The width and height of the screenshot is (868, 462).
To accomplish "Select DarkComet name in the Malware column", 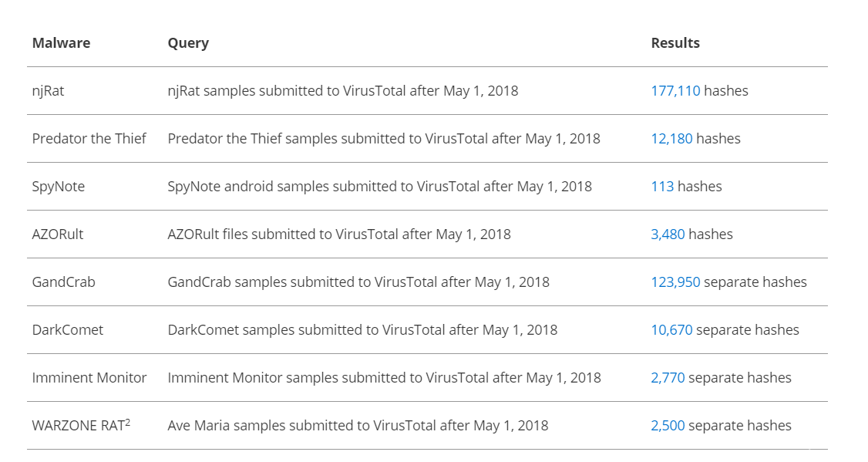I will click(x=67, y=330).
